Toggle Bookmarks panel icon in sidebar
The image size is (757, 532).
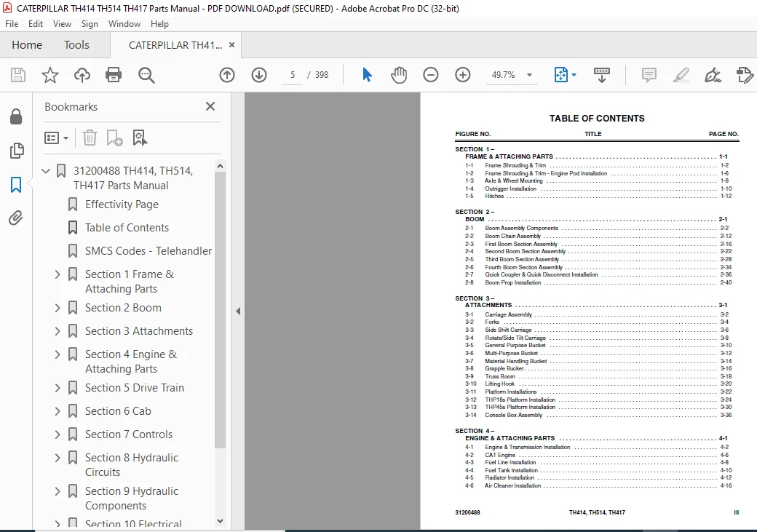point(16,184)
